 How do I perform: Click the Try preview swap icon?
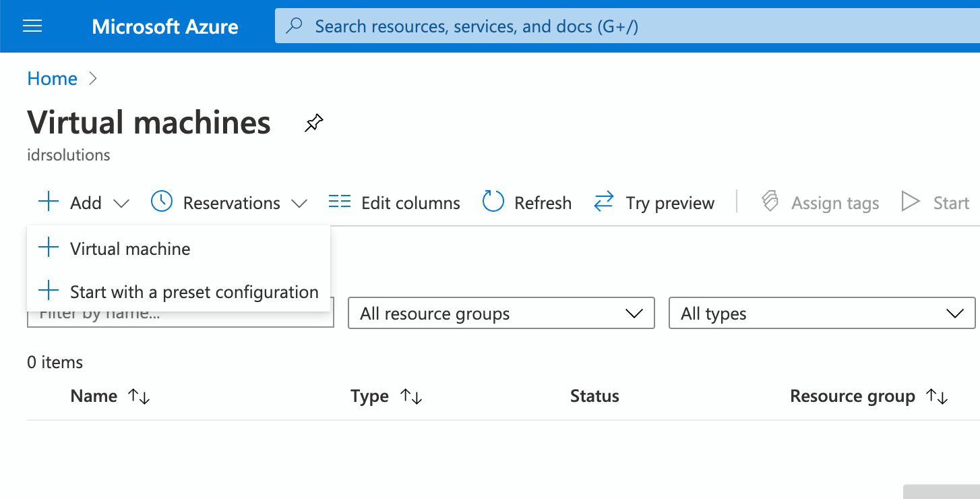603,202
